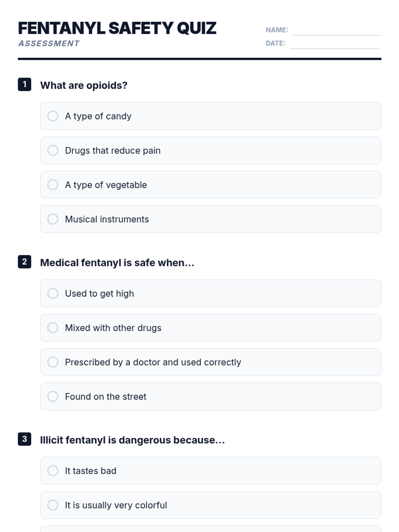Viewport: 399px width, 532px height.
Task: Click the 'Assessment' subtitle text
Action: tap(49, 44)
